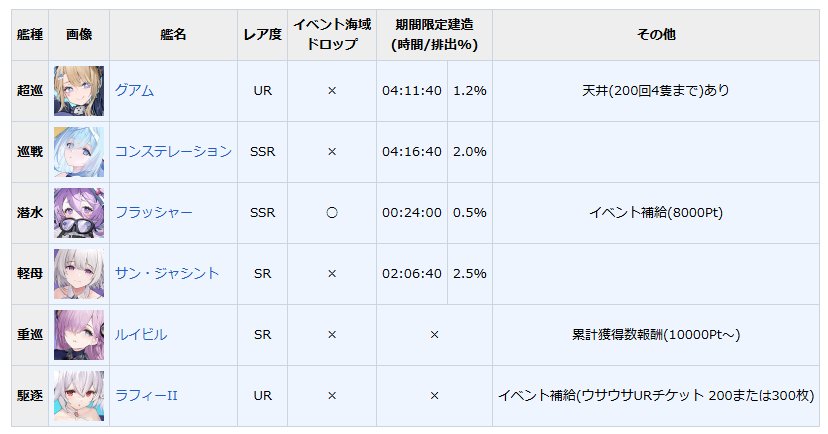This screenshot has height=434, width=828.
Task: Click the 04:11:40 build time cell
Action: pyautogui.click(x=412, y=91)
